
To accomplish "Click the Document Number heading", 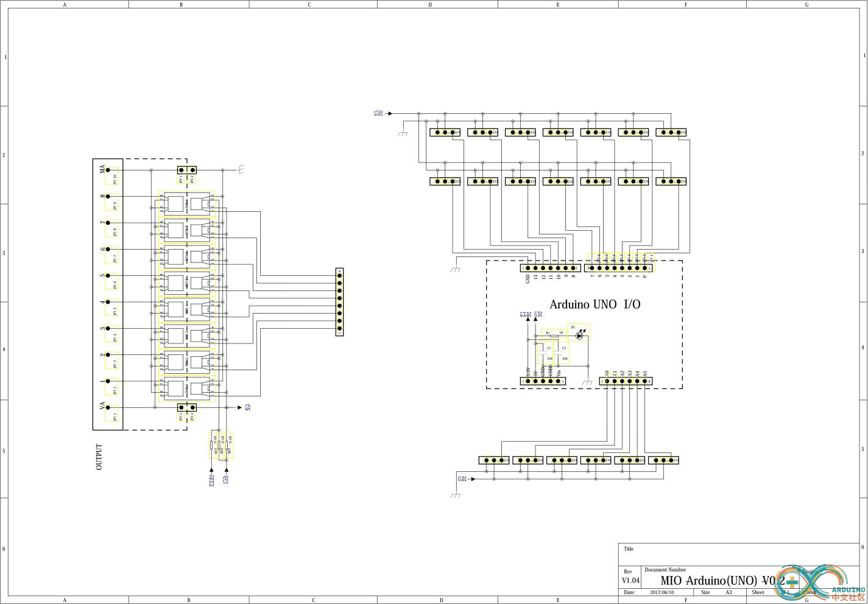I will 665,570.
